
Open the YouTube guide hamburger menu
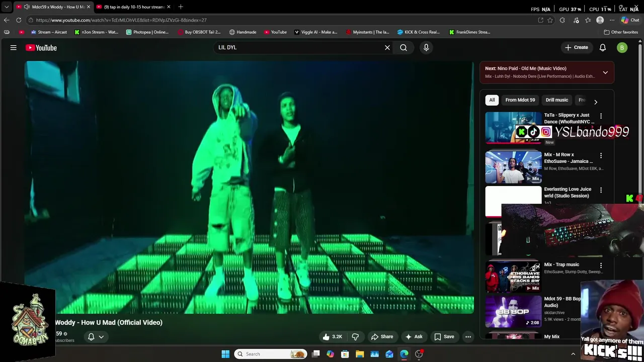click(x=14, y=48)
